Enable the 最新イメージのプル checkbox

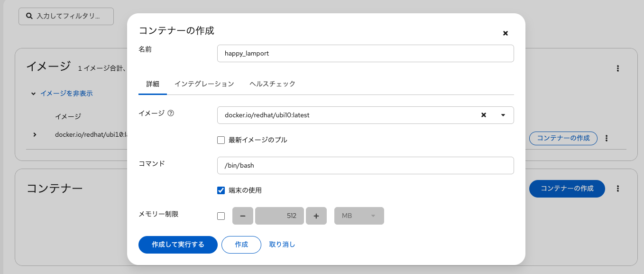point(221,140)
